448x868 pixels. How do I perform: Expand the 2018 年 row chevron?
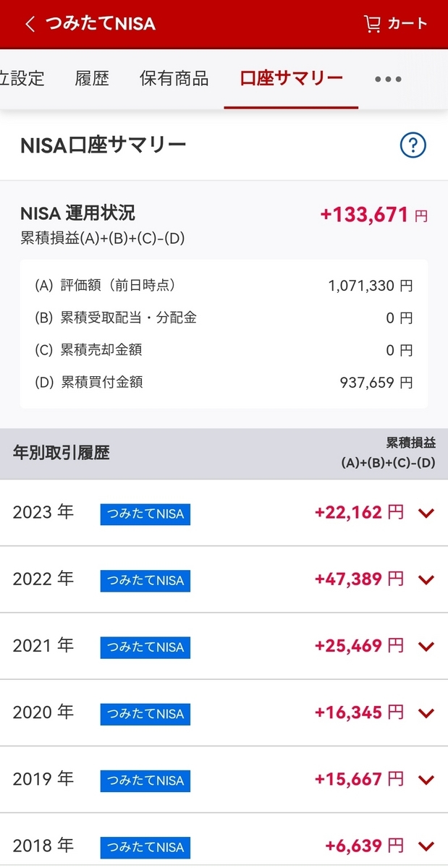click(x=426, y=846)
